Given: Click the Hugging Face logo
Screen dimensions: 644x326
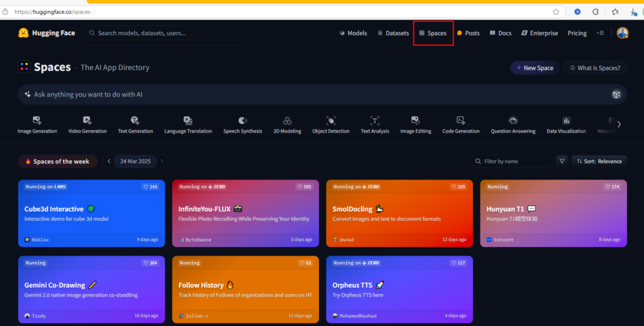Looking at the screenshot, I should pos(23,33).
